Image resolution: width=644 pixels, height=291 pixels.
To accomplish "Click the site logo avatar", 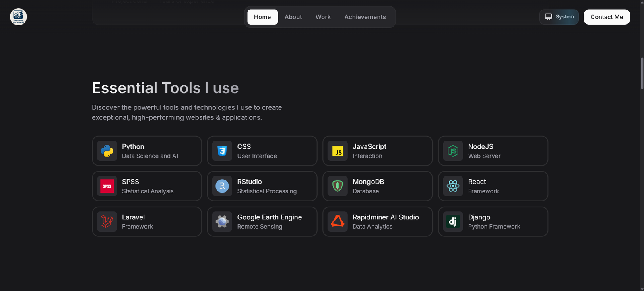I will (x=19, y=17).
